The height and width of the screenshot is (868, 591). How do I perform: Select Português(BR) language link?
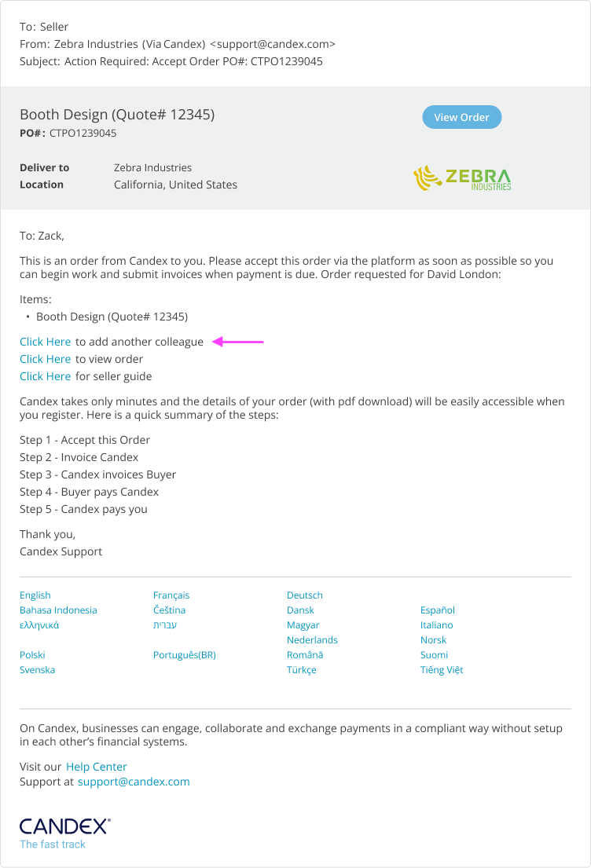pyautogui.click(x=185, y=655)
